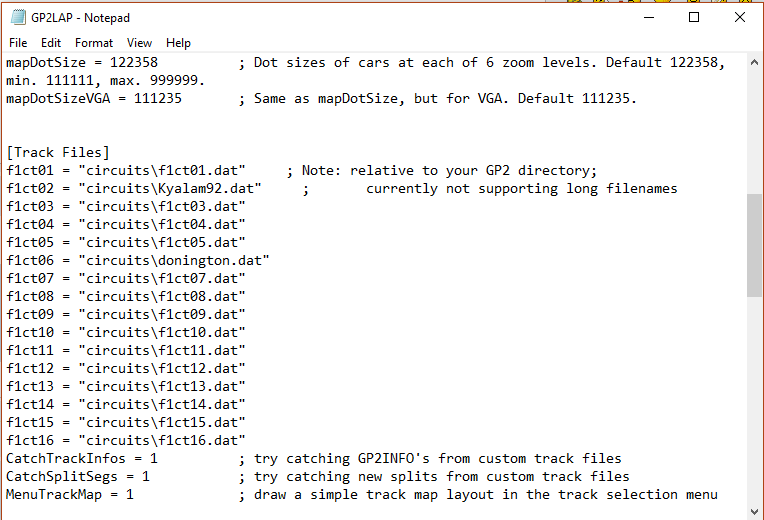Open the Help menu
764x520 pixels.
[178, 43]
